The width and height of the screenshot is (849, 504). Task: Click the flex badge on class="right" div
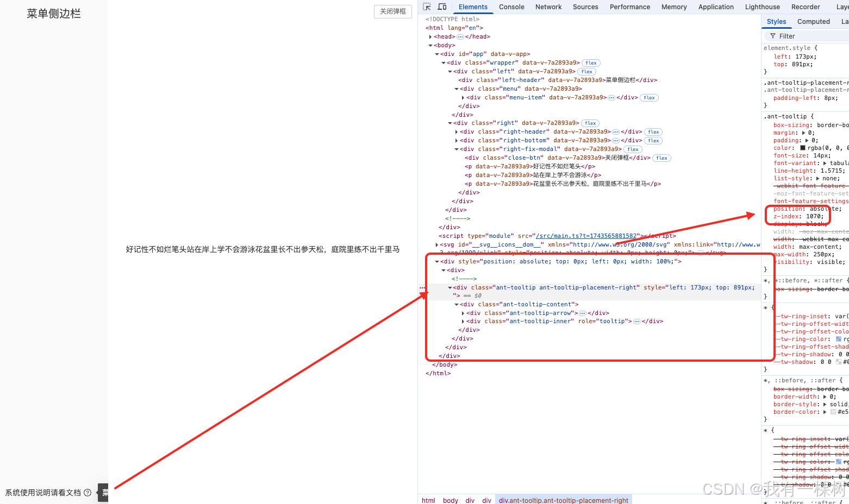click(x=591, y=123)
